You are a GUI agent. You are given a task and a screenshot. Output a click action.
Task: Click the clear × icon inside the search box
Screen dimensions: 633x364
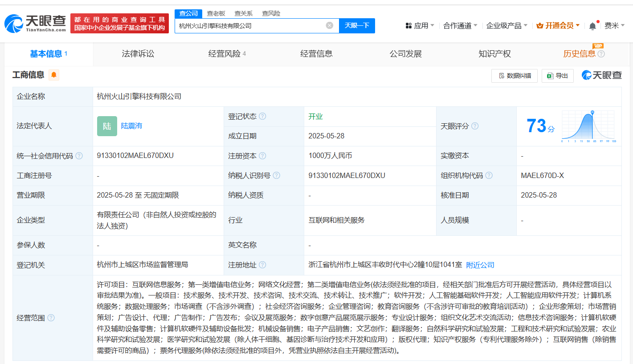(329, 25)
